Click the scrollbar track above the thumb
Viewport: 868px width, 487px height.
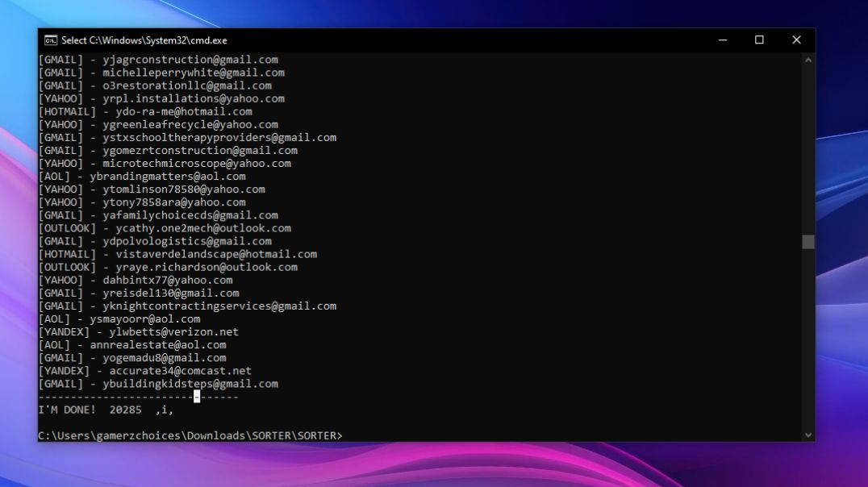[808, 145]
